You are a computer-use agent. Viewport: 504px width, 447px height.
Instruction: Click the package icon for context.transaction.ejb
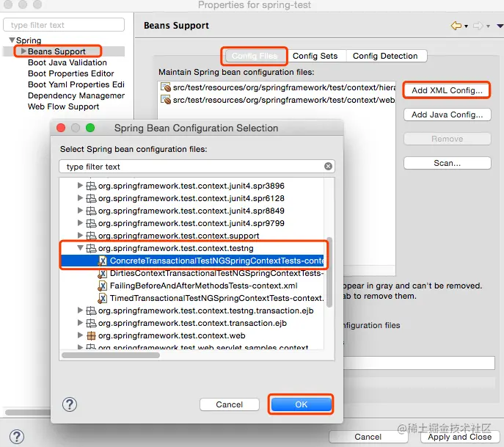pos(91,323)
